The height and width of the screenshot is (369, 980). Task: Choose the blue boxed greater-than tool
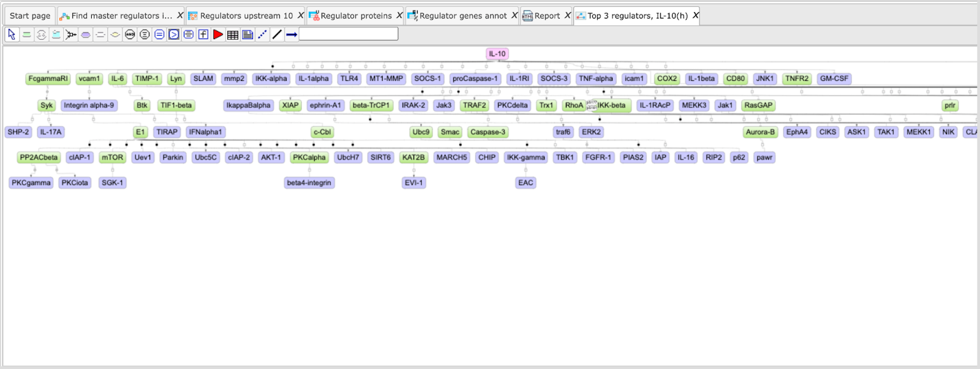174,35
